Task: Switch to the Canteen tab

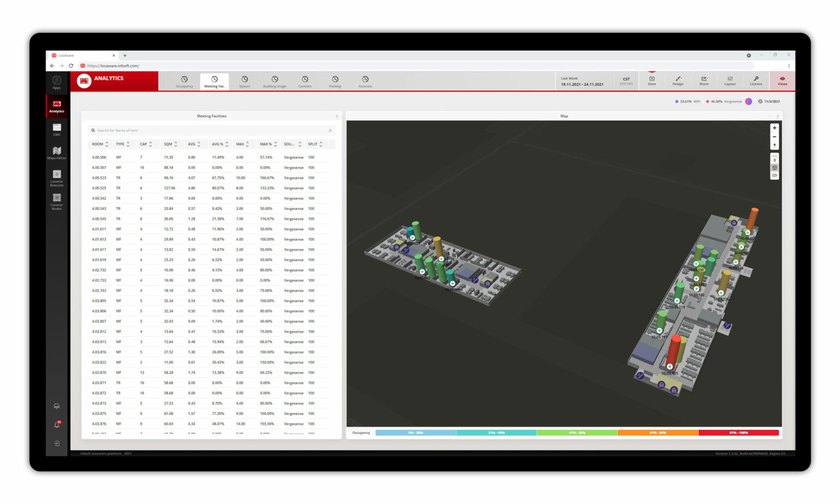Action: 305,81
